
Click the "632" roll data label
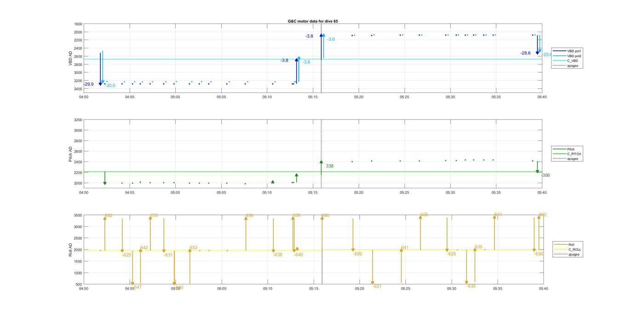tap(109, 215)
